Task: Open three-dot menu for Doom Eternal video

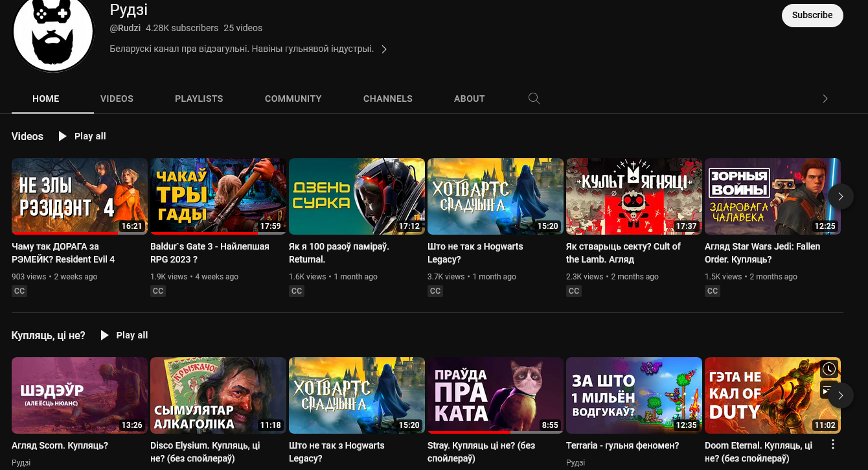Action: (x=833, y=445)
